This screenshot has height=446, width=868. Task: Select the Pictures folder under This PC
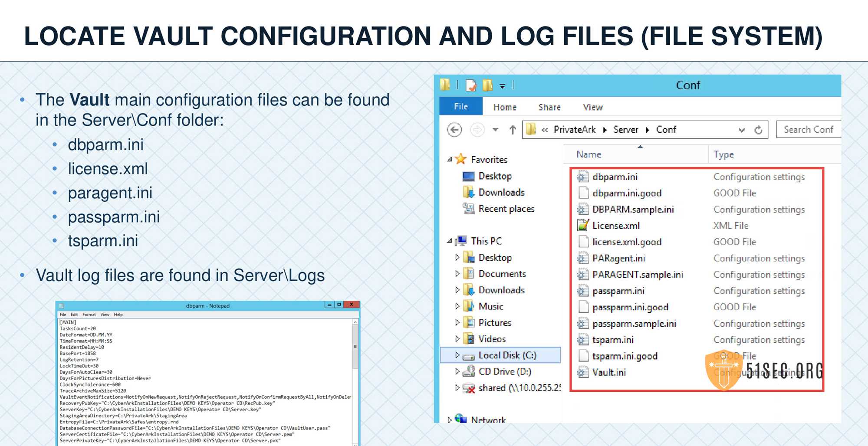click(x=495, y=322)
